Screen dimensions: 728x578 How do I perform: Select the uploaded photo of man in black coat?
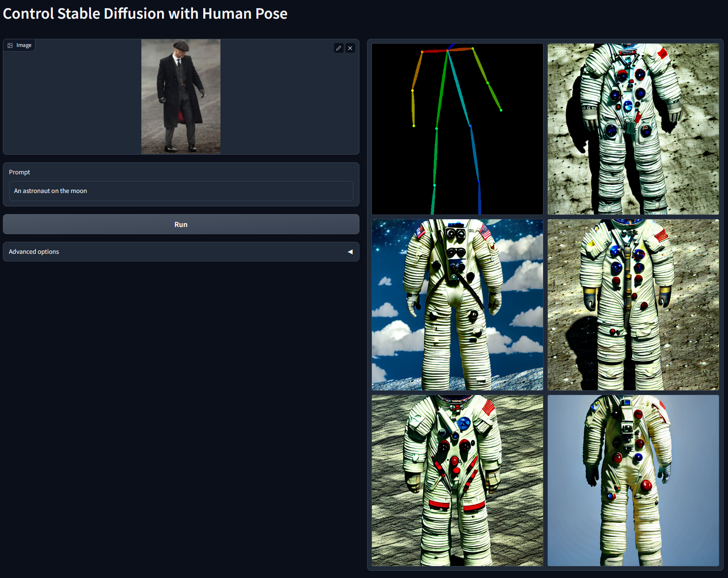[181, 97]
